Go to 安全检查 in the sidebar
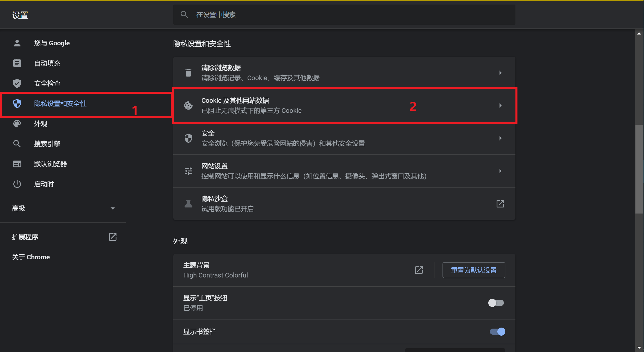 [47, 83]
